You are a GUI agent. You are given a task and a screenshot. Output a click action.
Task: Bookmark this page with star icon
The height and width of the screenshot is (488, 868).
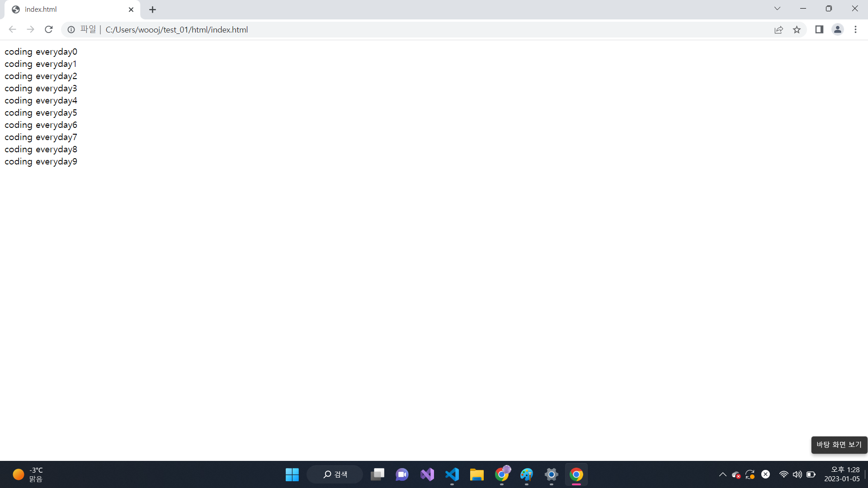click(x=797, y=30)
